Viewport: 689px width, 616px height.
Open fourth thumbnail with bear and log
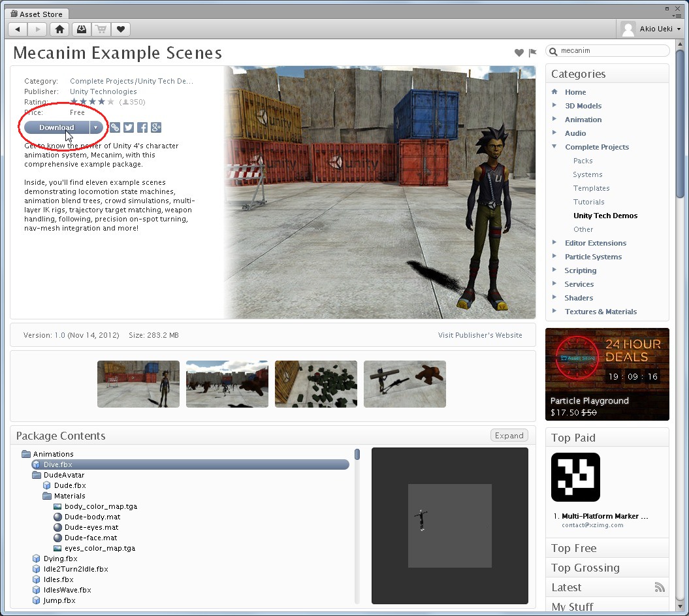tap(405, 384)
